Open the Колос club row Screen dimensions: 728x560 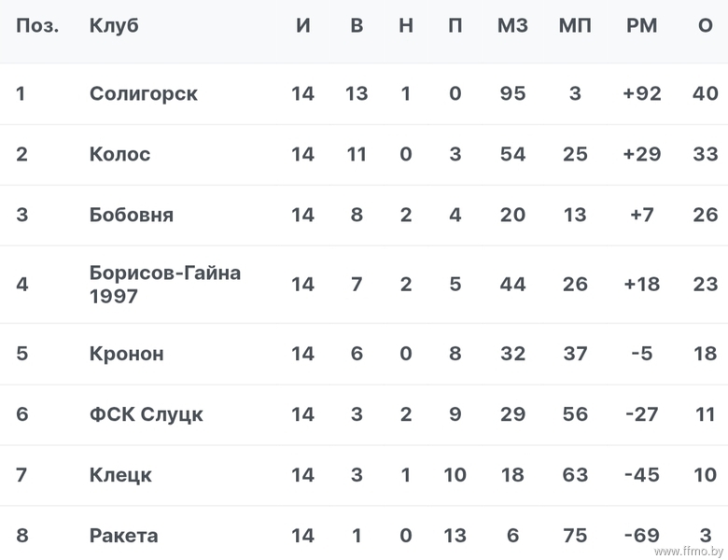coord(364,154)
